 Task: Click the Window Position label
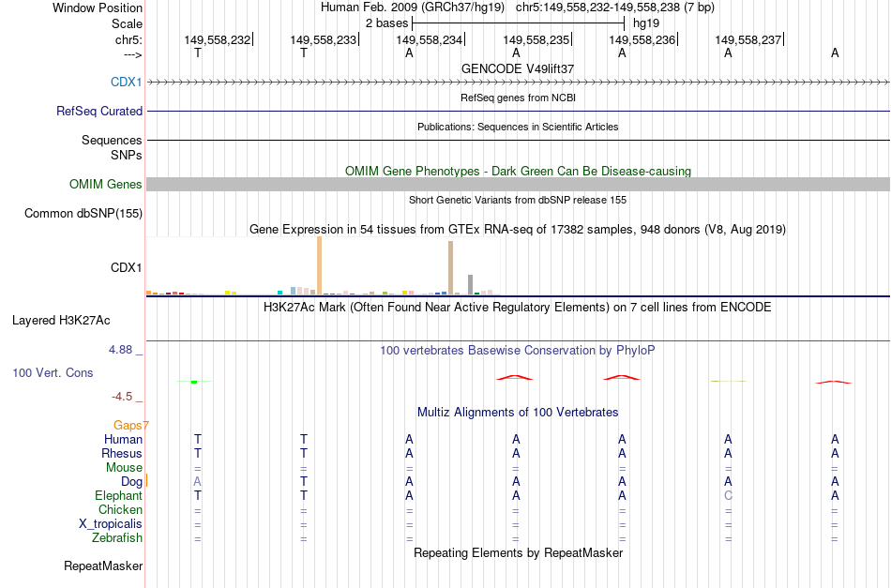(98, 8)
